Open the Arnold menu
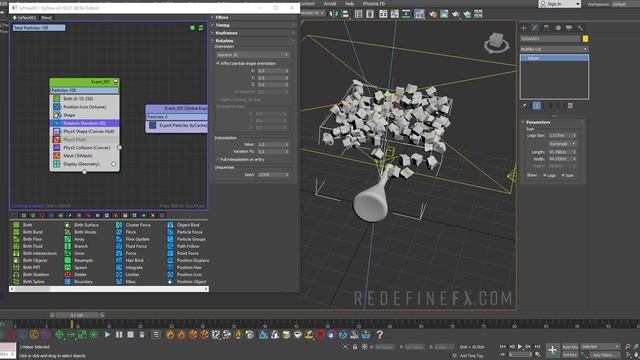 tap(330, 4)
